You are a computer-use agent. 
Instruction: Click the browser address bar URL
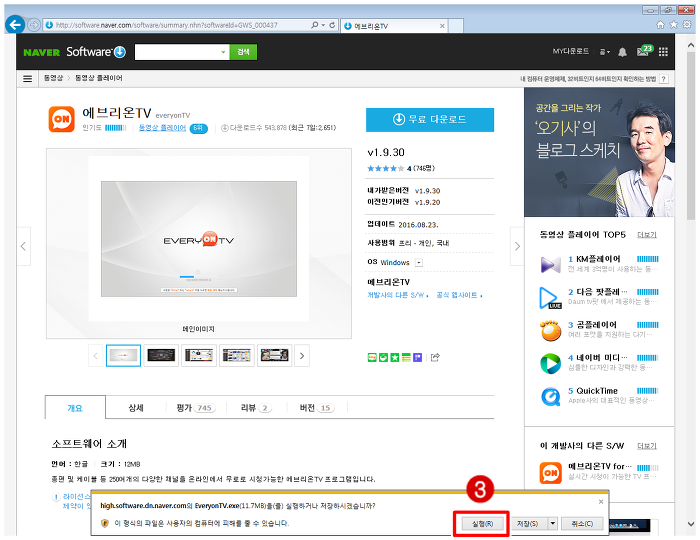pyautogui.click(x=167, y=25)
